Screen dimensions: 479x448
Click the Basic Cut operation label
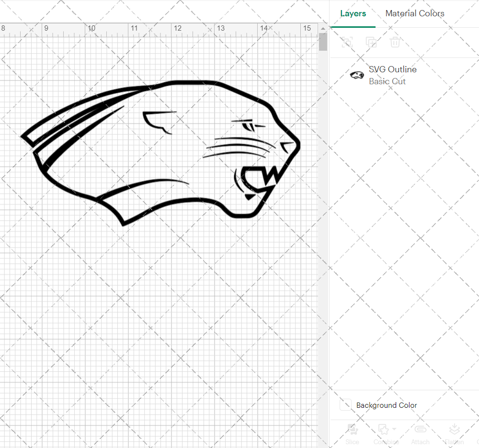point(387,81)
